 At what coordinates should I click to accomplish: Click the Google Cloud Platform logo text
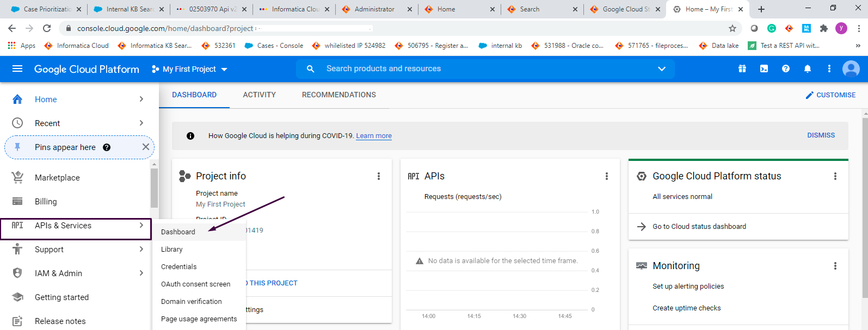(x=87, y=69)
